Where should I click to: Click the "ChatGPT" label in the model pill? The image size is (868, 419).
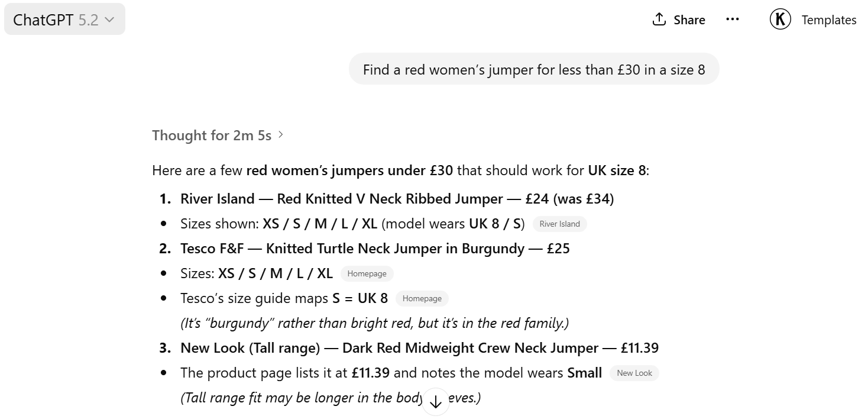coord(43,20)
